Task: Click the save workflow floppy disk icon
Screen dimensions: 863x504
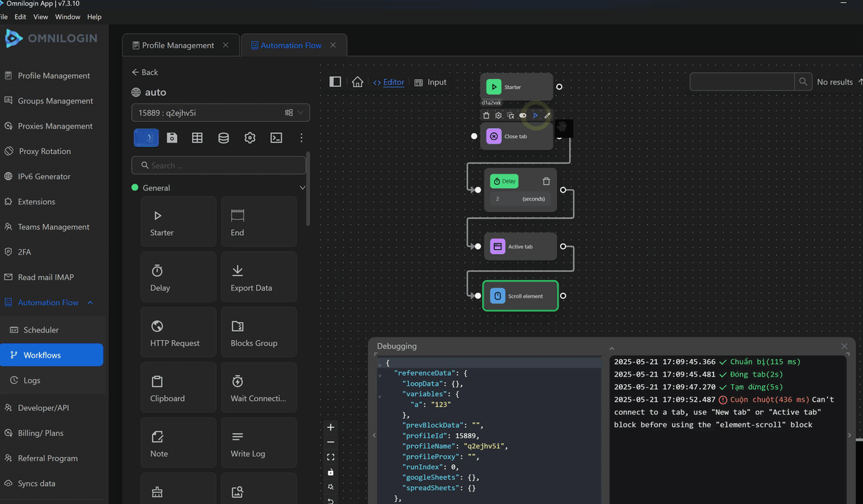Action: click(172, 138)
